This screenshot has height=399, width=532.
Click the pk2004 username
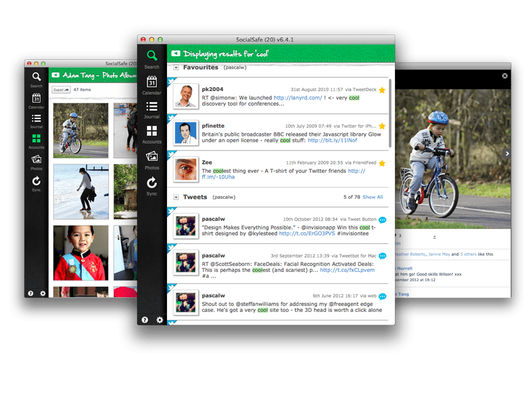(x=212, y=89)
